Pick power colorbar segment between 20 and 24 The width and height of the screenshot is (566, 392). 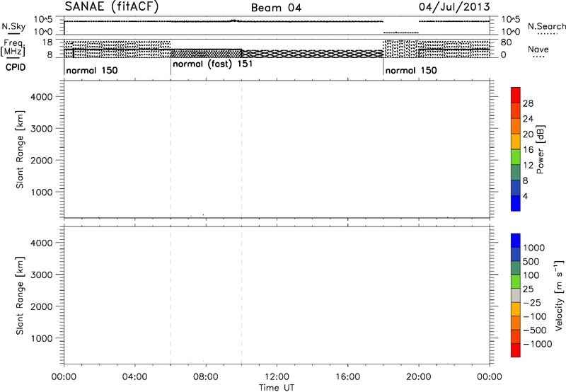click(x=516, y=126)
